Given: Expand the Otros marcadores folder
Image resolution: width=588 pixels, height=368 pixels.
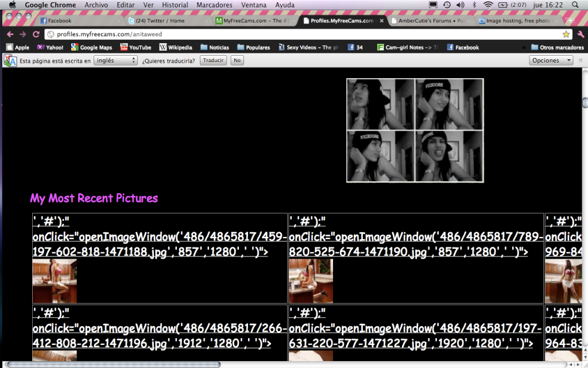Looking at the screenshot, I should coord(557,47).
